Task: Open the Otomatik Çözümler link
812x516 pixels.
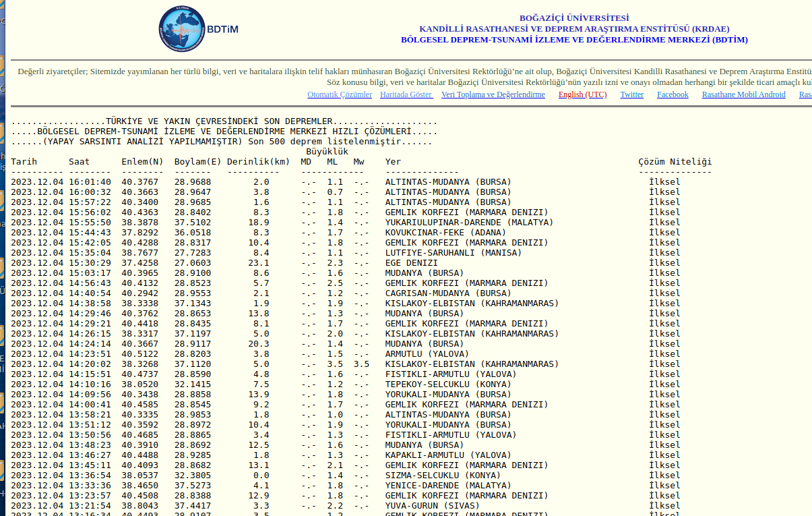Action: tap(340, 94)
